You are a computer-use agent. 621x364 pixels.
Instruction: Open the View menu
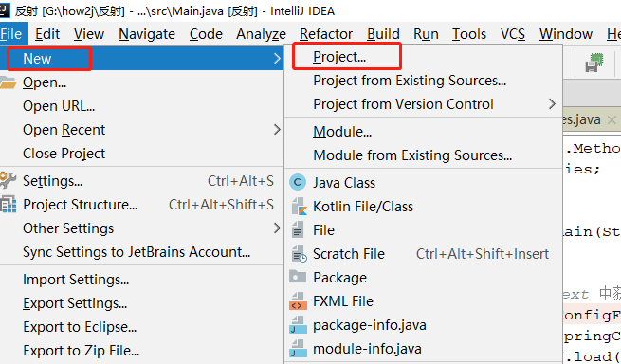[x=89, y=34]
